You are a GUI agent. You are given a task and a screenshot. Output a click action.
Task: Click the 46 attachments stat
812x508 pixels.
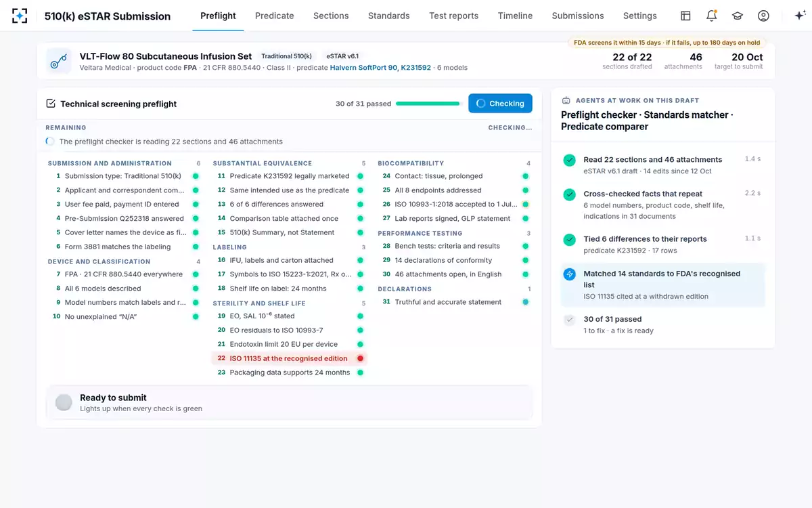pyautogui.click(x=683, y=61)
